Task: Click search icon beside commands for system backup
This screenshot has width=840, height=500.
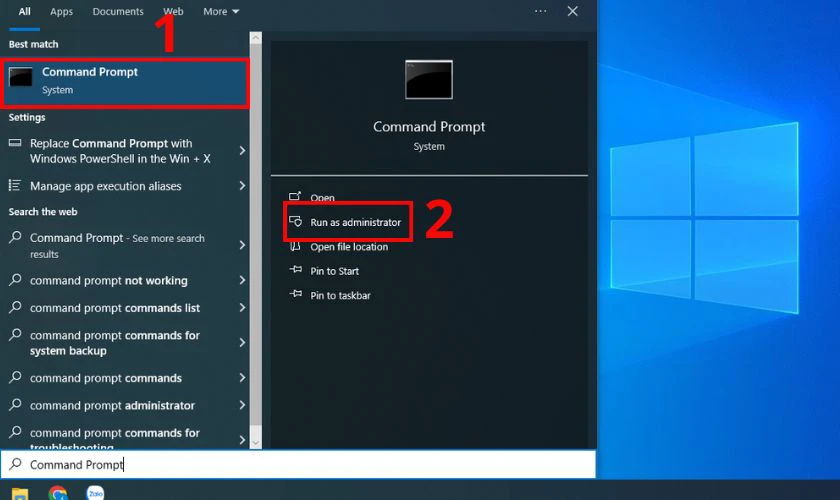Action: [15, 334]
